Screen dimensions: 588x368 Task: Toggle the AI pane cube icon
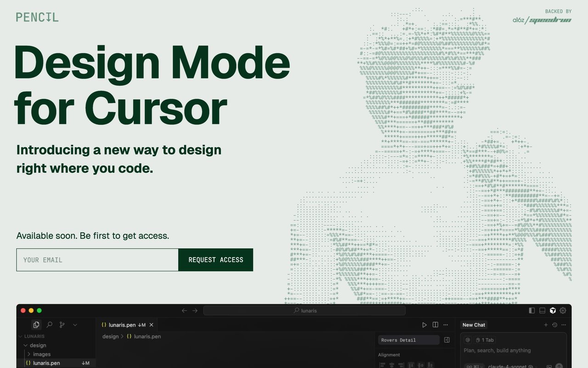pyautogui.click(x=553, y=310)
